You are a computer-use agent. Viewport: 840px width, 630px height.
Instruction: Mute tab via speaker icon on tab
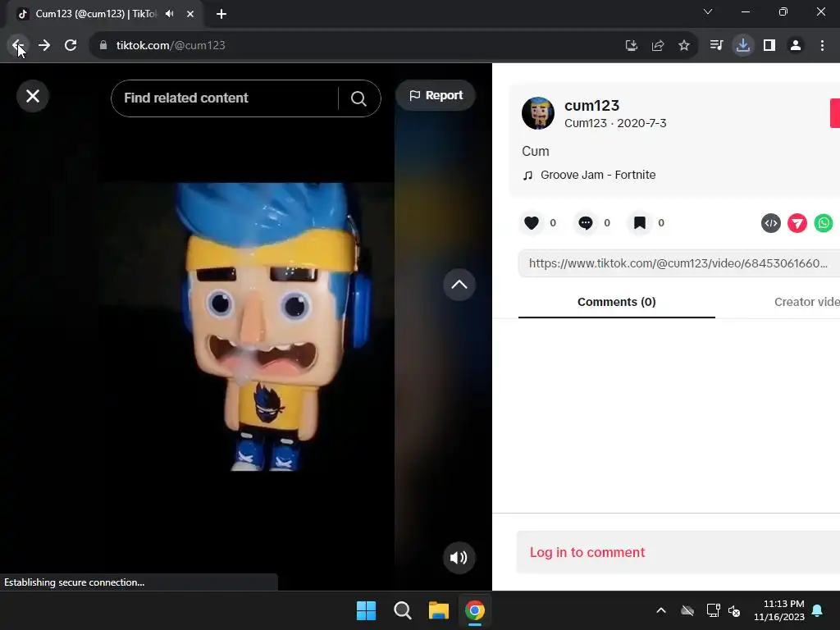tap(170, 14)
